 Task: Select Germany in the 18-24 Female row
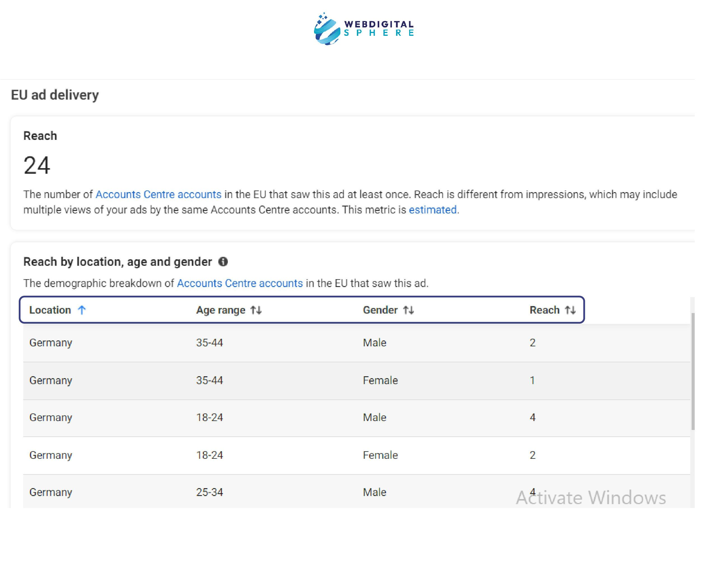click(51, 455)
